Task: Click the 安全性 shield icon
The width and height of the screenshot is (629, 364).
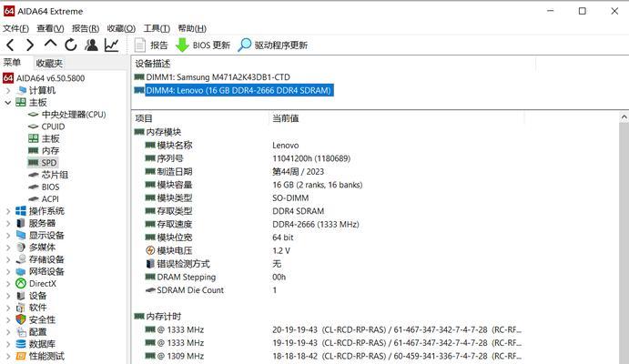Action: [21, 319]
